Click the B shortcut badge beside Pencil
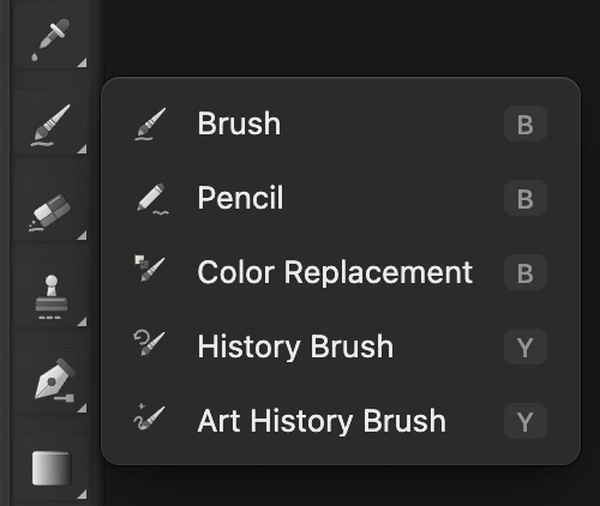 pos(525,198)
